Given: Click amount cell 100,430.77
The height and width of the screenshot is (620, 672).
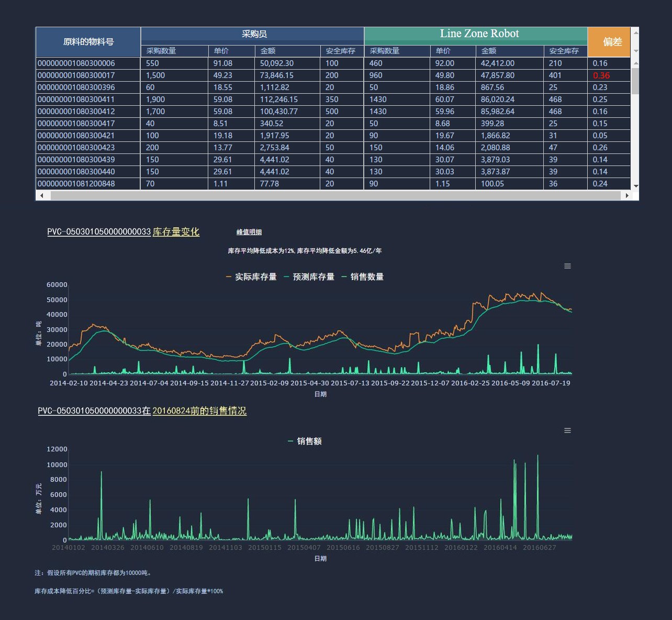Looking at the screenshot, I should 279,112.
